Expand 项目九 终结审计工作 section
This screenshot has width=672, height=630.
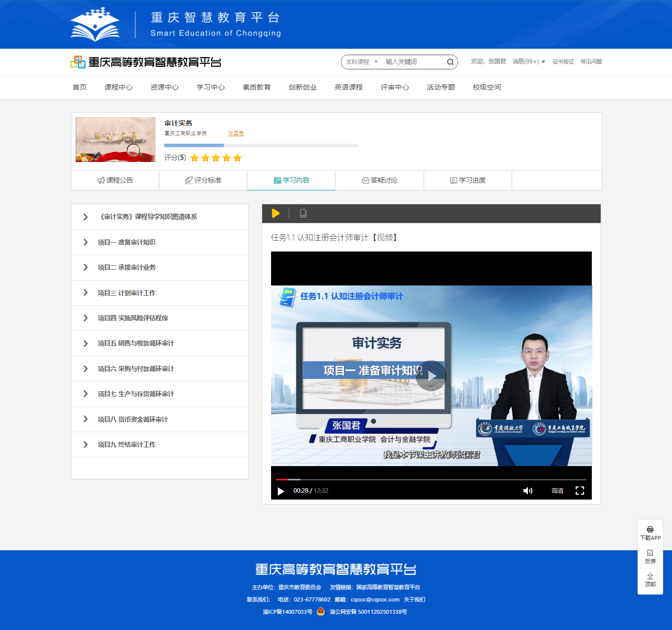point(160,444)
